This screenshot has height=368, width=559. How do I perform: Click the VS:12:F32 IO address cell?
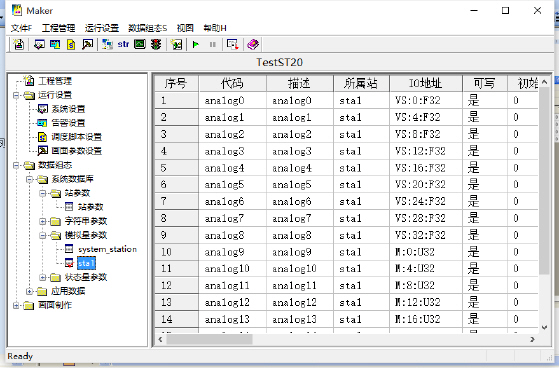pyautogui.click(x=426, y=151)
